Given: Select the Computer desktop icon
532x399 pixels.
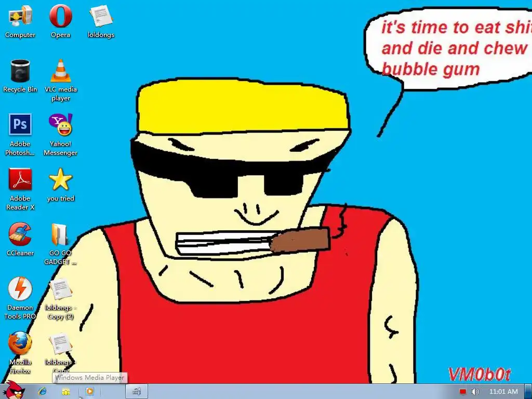Looking at the screenshot, I should coord(20,21).
